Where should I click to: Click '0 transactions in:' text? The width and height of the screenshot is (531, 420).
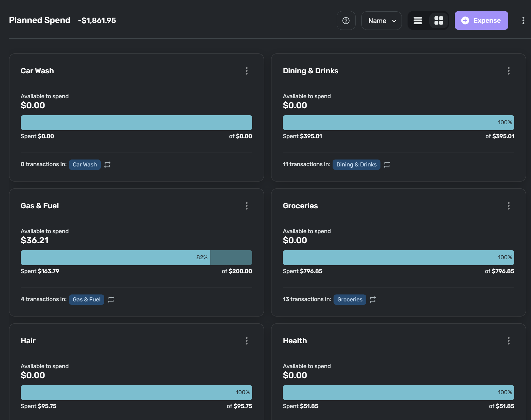tap(44, 164)
